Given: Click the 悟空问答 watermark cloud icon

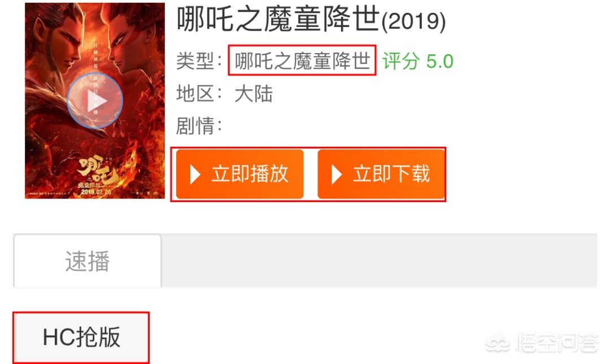Looking at the screenshot, I should click(x=498, y=343).
